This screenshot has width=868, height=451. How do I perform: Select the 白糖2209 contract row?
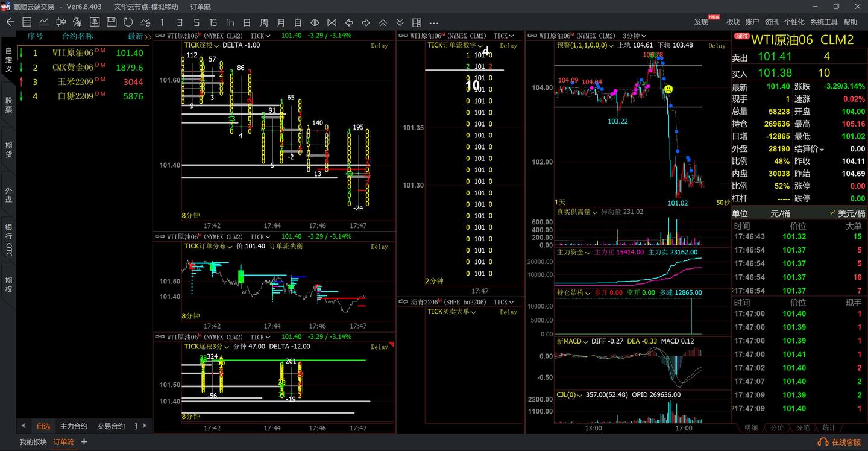pyautogui.click(x=84, y=96)
